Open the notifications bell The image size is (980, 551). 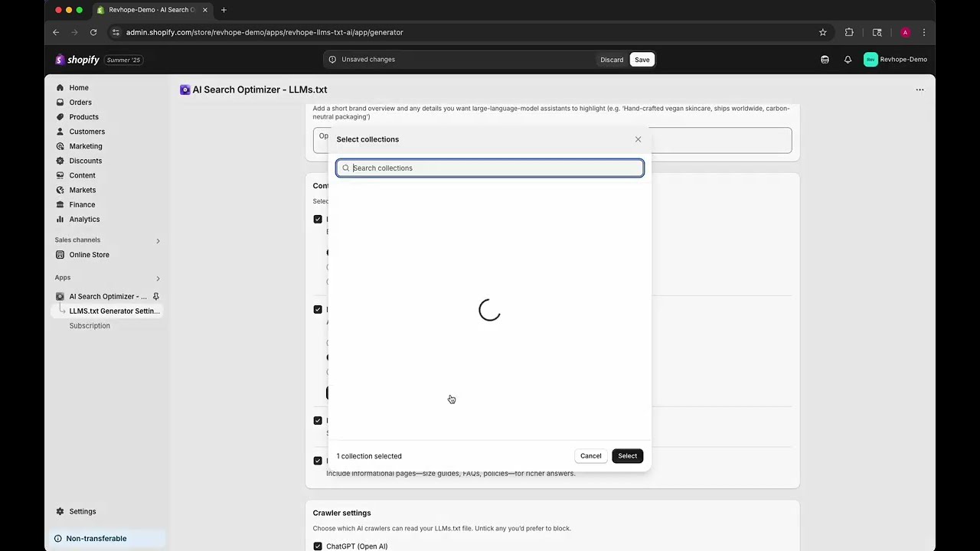(x=848, y=60)
